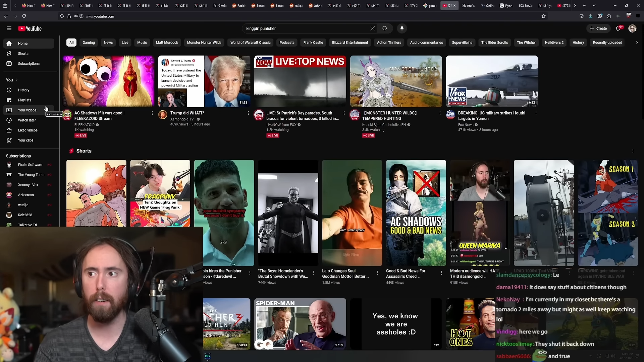The image size is (644, 362).
Task: Click in the kingpin punisher search field
Action: [x=302, y=28]
